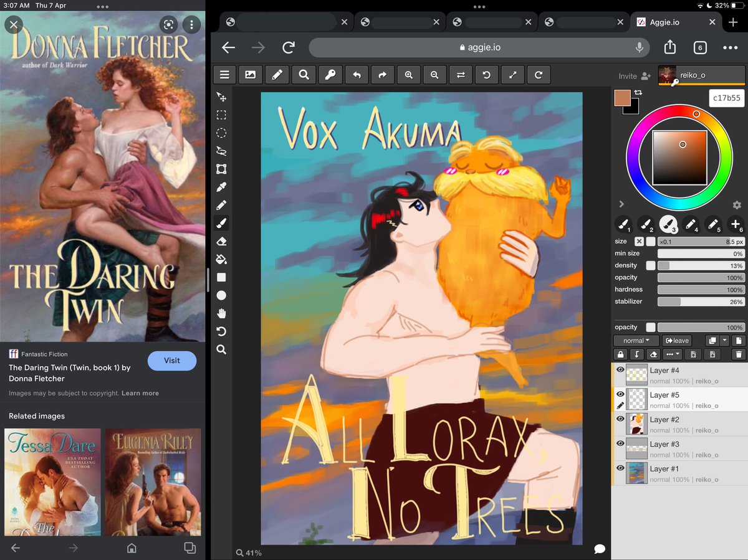Select brush preset slot 1
The height and width of the screenshot is (560, 748).
[623, 224]
